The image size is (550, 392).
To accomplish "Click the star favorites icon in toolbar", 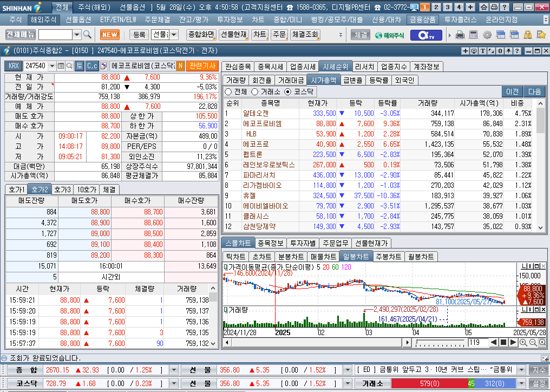I will 541,35.
